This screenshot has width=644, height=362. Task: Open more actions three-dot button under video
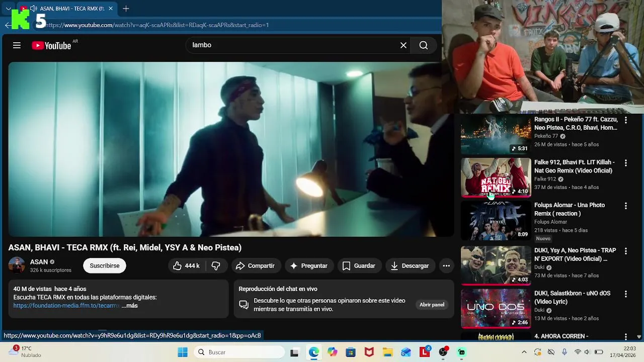(446, 266)
